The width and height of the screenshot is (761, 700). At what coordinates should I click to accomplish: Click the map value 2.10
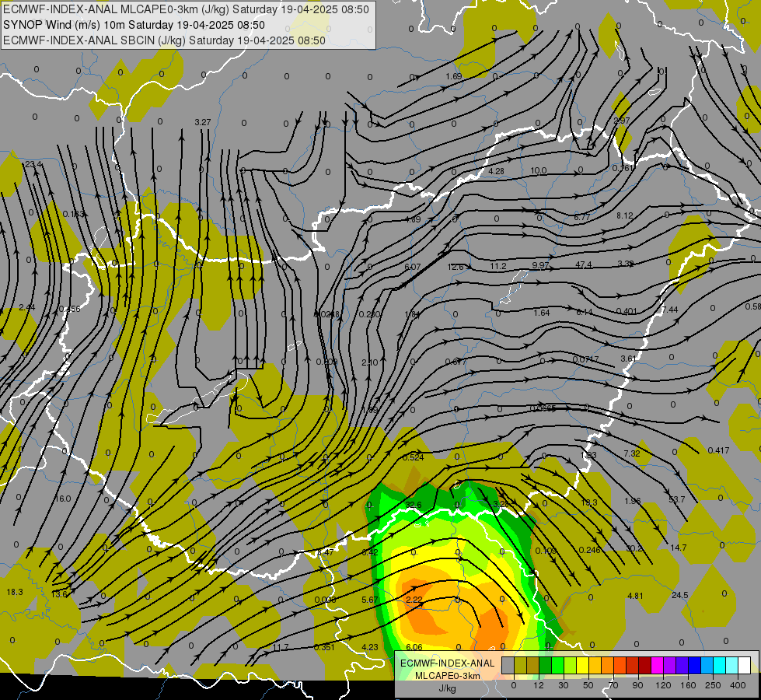click(x=370, y=362)
